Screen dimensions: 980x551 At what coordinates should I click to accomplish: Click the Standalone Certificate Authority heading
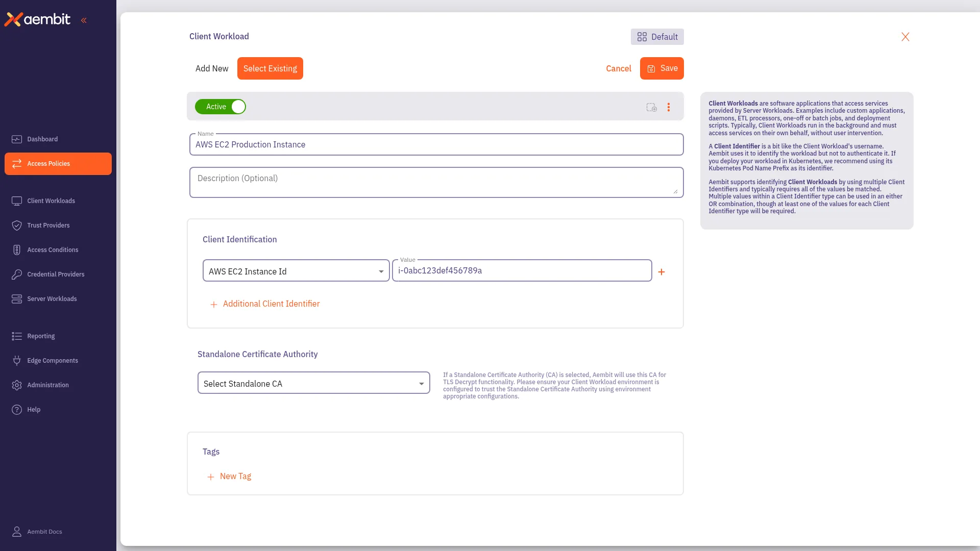click(x=258, y=355)
